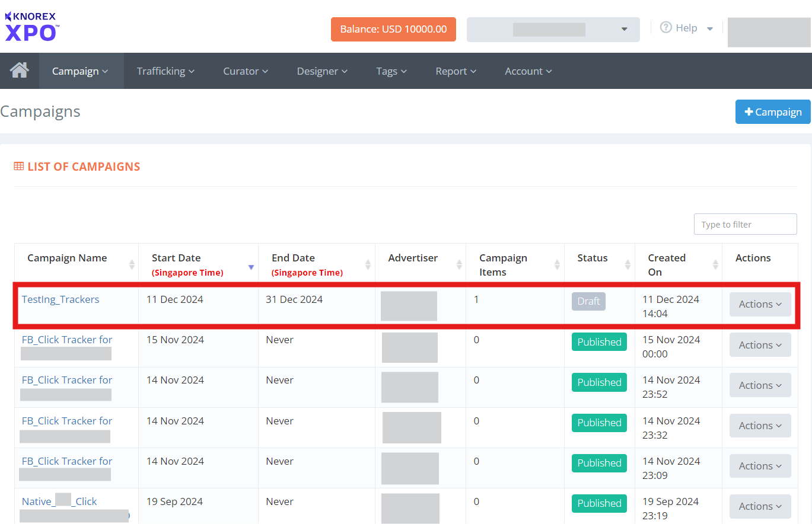The image size is (812, 524).
Task: Click the Help question mark icon
Action: pos(665,28)
